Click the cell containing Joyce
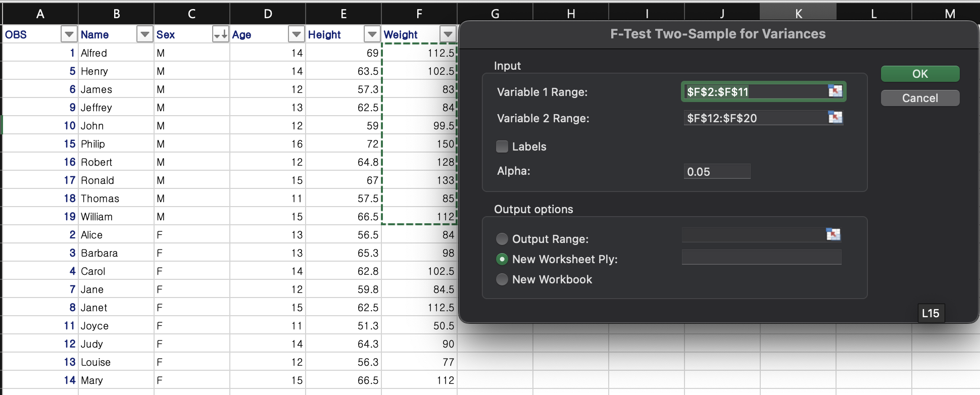980x395 pixels. [116, 326]
